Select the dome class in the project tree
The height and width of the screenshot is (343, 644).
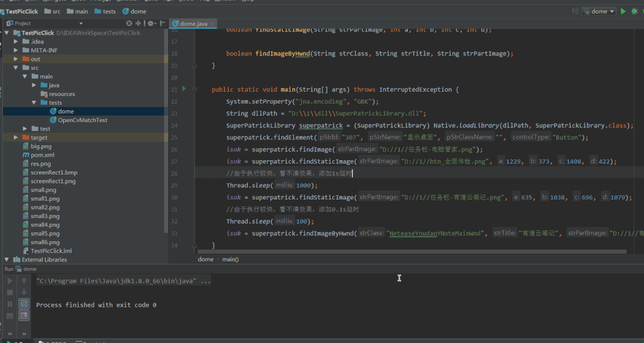pyautogui.click(x=61, y=111)
